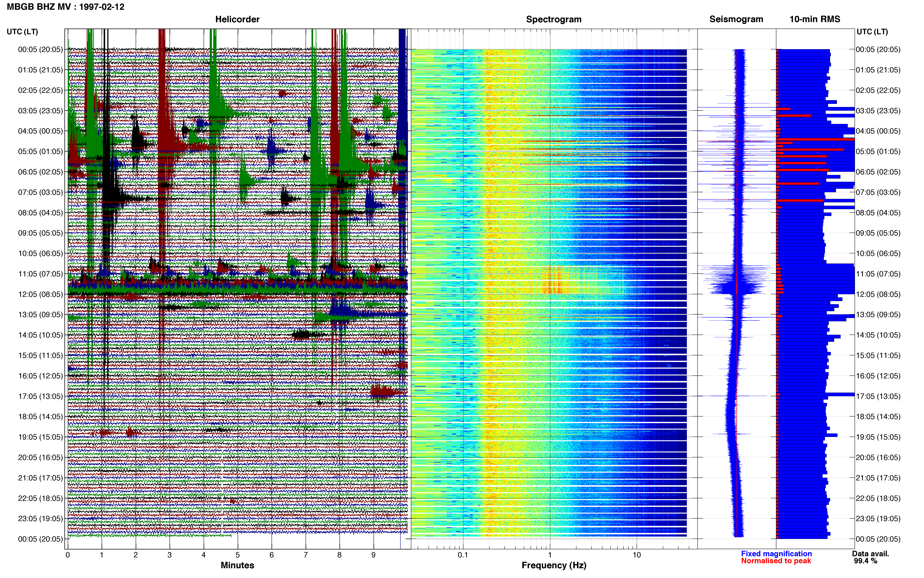Screen dimensions: 924x578
Task: Click Helicorder time label '10:05 (06:05)'
Action: coord(41,253)
